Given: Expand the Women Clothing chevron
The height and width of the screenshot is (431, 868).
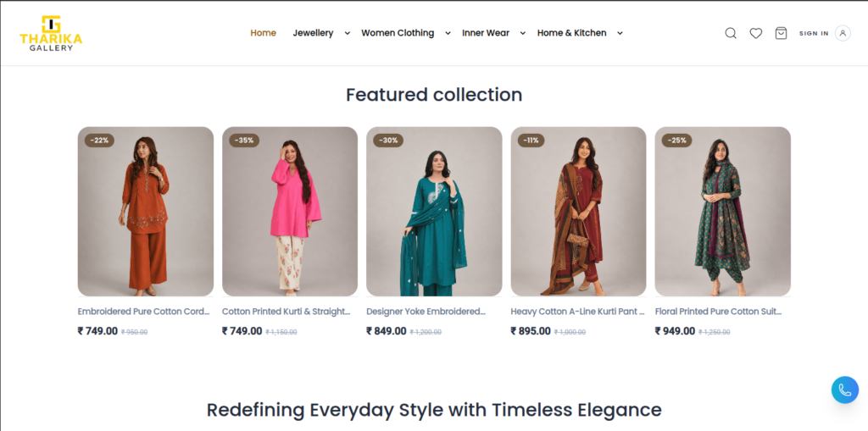Looking at the screenshot, I should [448, 33].
